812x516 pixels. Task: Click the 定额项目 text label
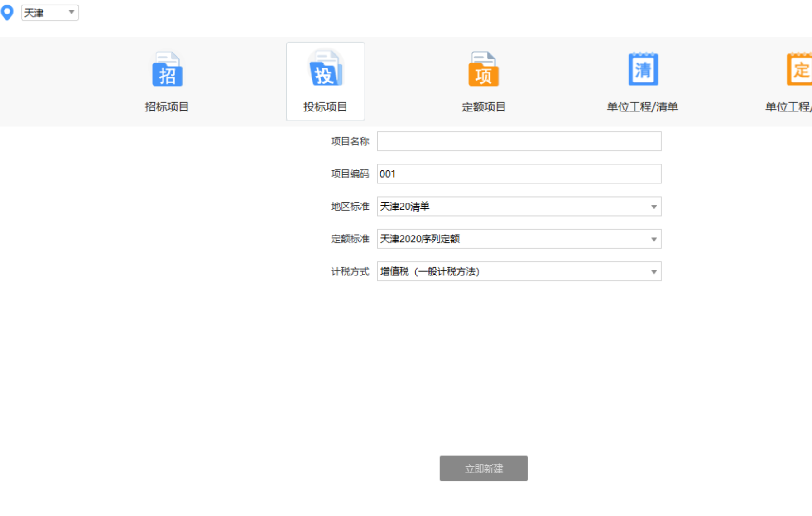click(483, 107)
